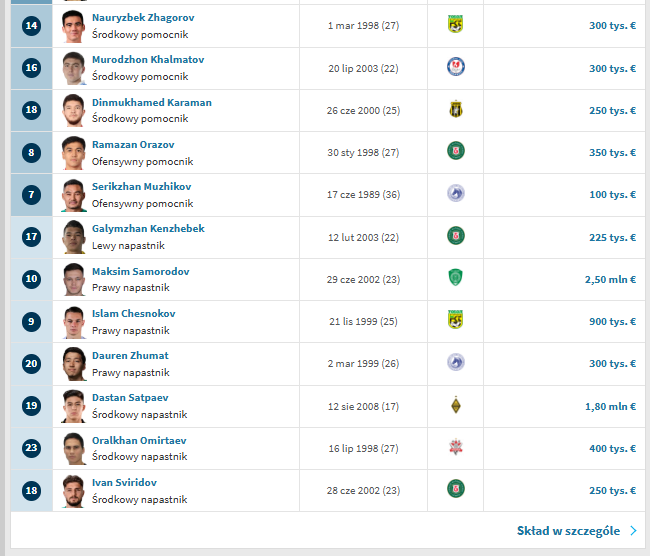Click club badge in Dastan Satpaev's row
Viewport: 650px width, 556px height.
(455, 406)
